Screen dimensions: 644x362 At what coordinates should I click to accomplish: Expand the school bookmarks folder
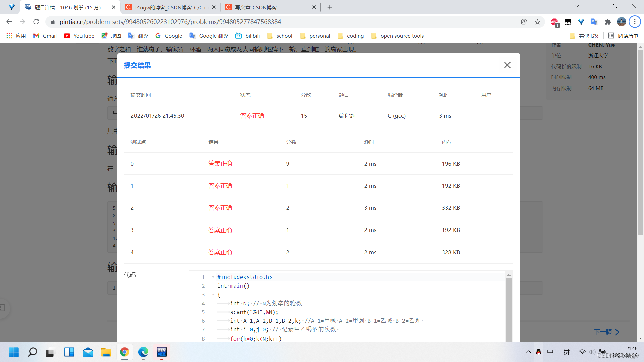point(280,36)
